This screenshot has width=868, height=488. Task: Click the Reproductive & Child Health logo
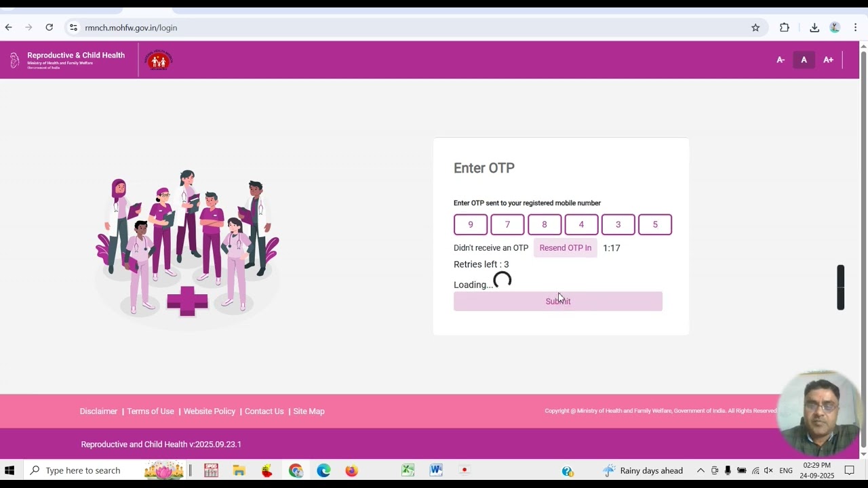point(67,60)
